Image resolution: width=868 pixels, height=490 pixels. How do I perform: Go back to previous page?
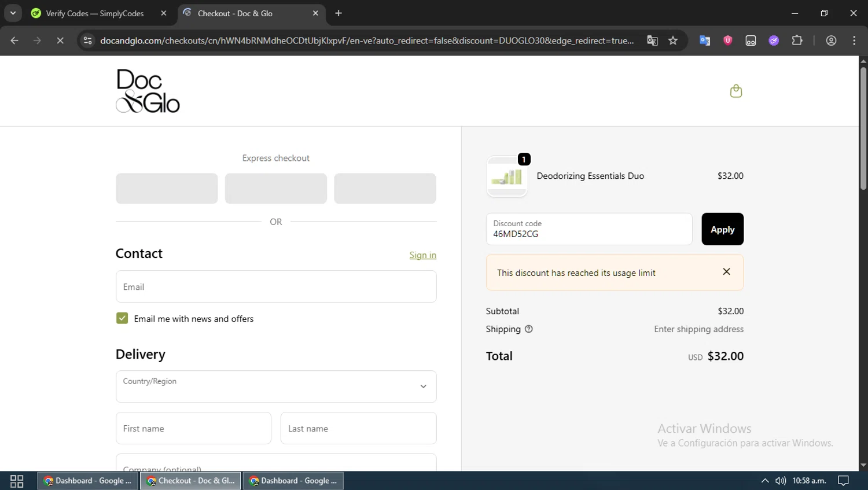click(x=14, y=40)
